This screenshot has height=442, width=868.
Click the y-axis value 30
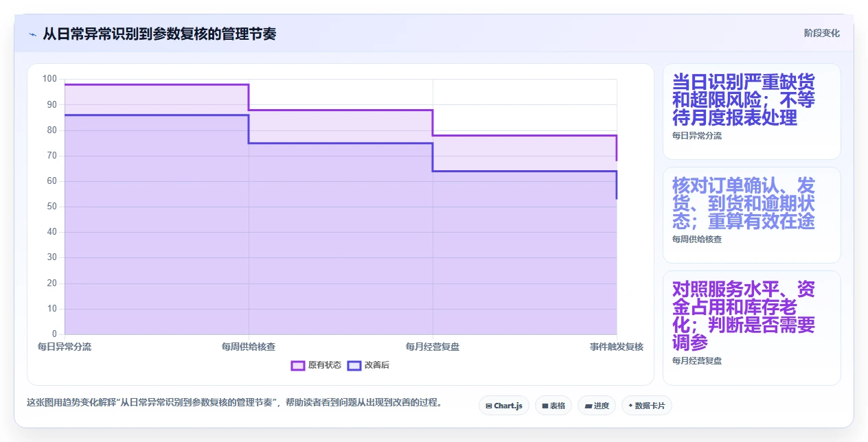(x=52, y=258)
